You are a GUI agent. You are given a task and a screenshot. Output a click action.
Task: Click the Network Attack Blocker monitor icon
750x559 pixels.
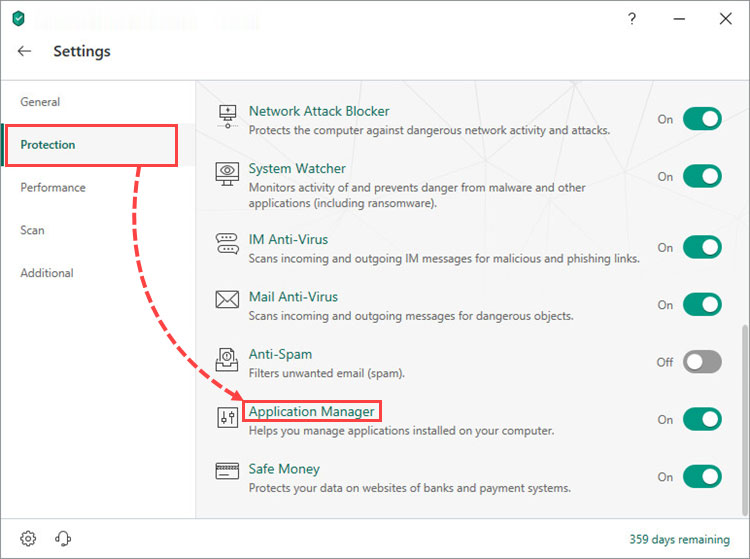(x=228, y=116)
